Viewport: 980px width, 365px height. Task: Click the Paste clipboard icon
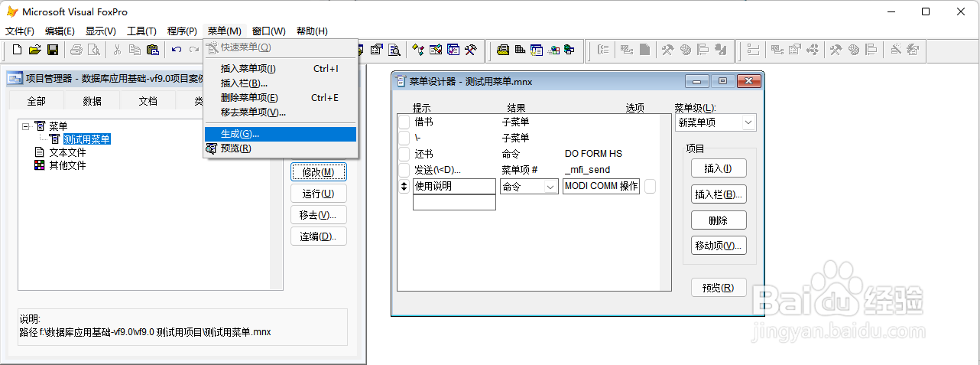[x=153, y=51]
